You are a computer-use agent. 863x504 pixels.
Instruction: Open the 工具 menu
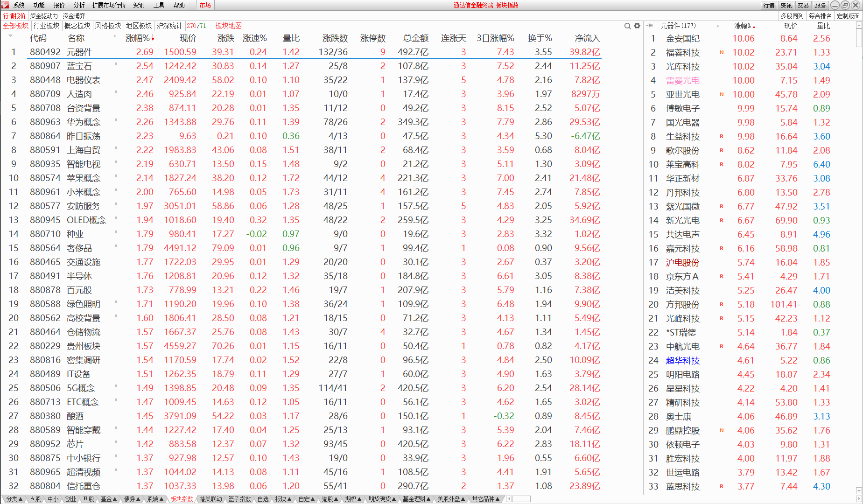159,5
